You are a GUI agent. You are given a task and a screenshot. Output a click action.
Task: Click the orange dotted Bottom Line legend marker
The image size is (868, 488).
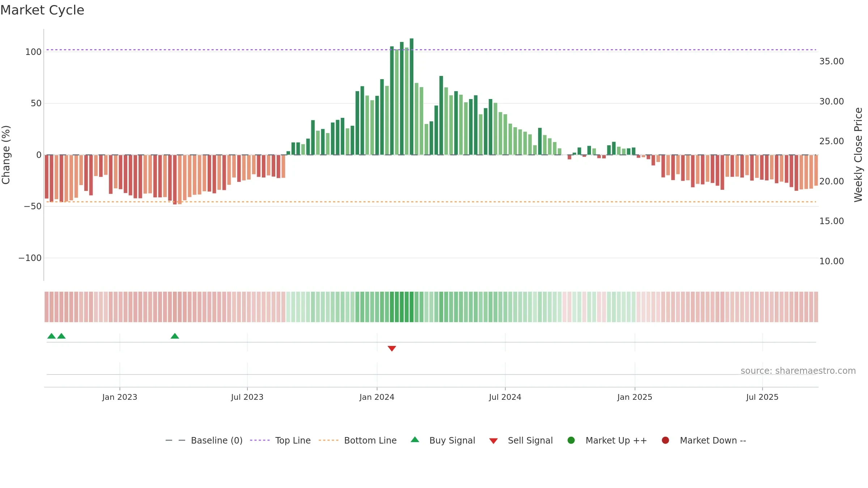point(328,440)
